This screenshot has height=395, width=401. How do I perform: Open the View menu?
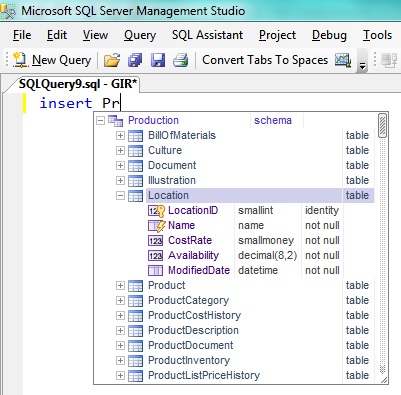[95, 35]
